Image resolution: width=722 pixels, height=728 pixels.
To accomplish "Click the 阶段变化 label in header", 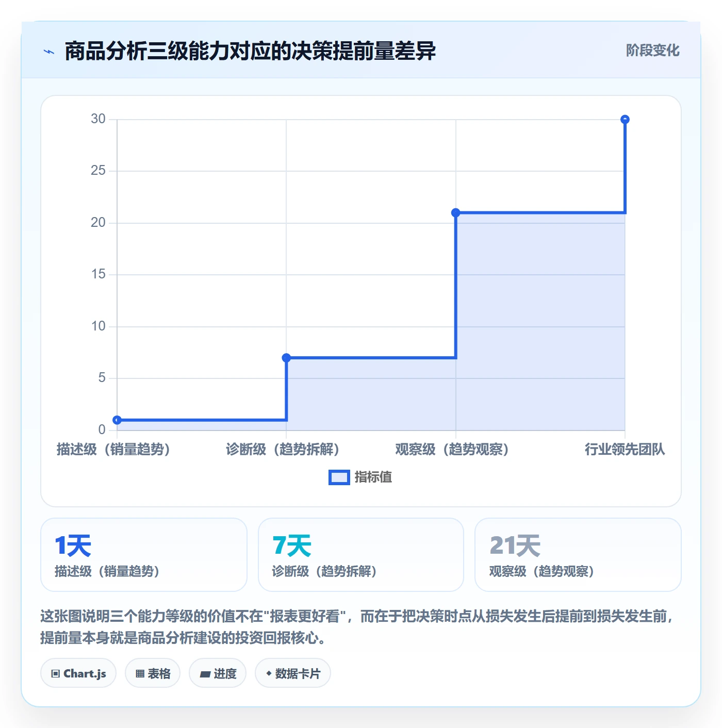I will 653,51.
